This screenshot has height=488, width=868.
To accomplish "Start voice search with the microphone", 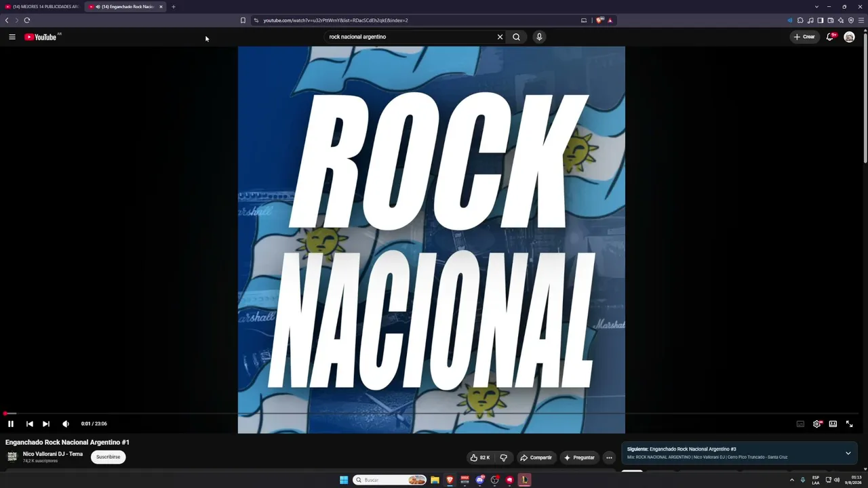I will (539, 37).
